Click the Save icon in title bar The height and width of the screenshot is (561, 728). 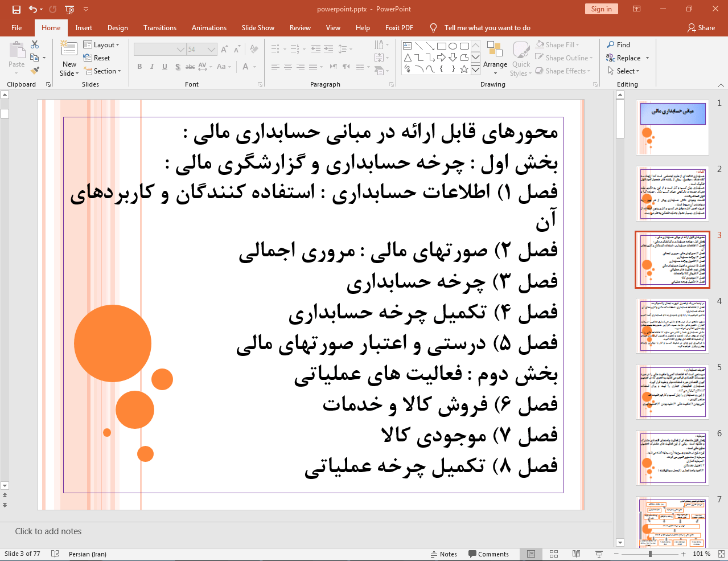click(16, 9)
